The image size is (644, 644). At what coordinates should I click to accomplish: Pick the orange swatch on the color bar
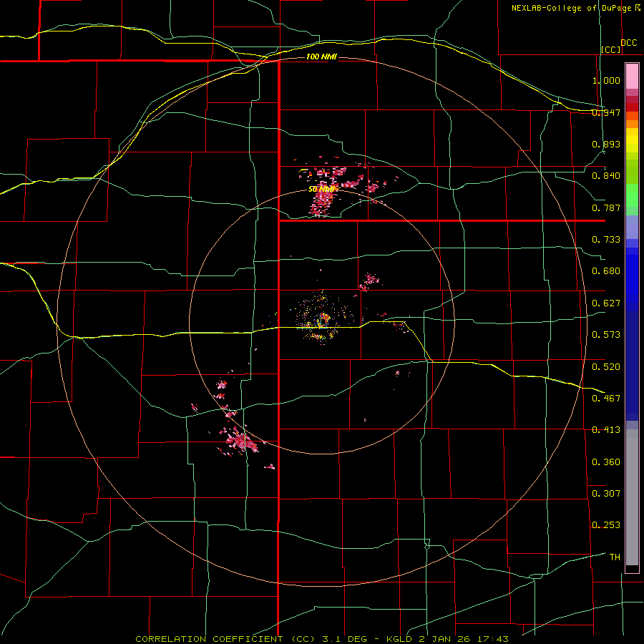click(632, 124)
